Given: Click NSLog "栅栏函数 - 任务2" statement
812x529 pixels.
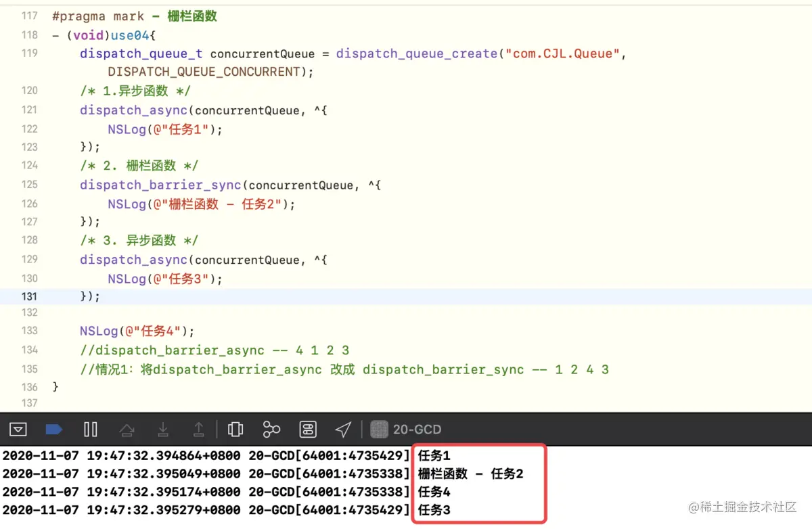Looking at the screenshot, I should pos(202,204).
